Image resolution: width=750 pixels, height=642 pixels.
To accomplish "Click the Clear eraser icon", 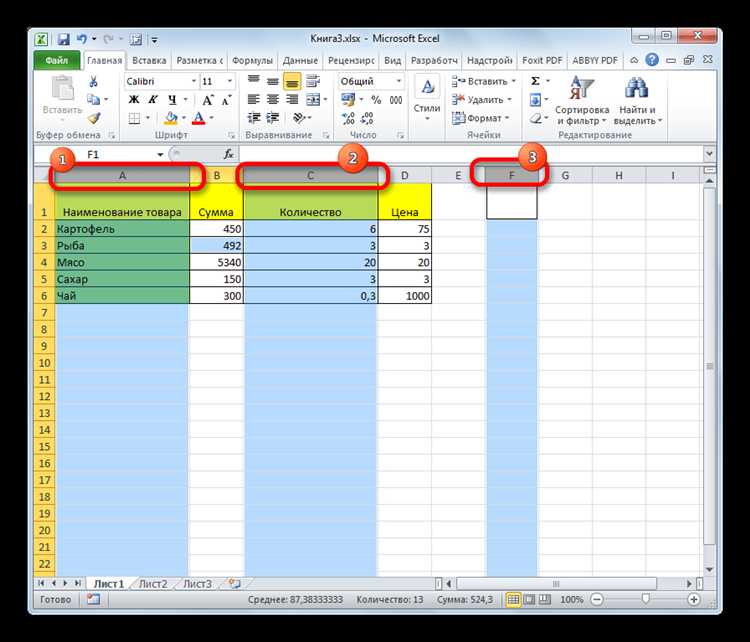I will tap(536, 118).
